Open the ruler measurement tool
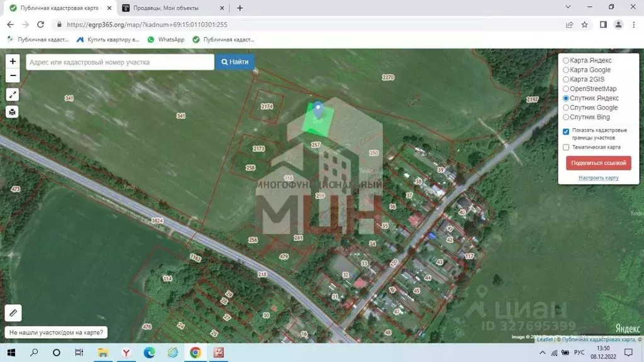The image size is (644, 362). pyautogui.click(x=13, y=312)
